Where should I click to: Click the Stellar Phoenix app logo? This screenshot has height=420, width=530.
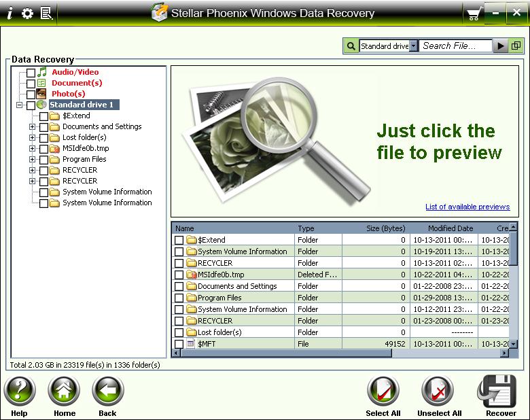[159, 12]
